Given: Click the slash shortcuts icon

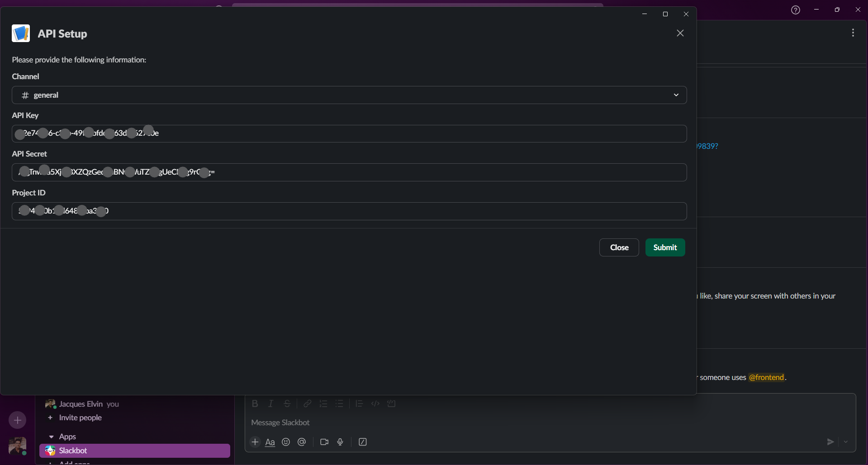Looking at the screenshot, I should pyautogui.click(x=363, y=442).
